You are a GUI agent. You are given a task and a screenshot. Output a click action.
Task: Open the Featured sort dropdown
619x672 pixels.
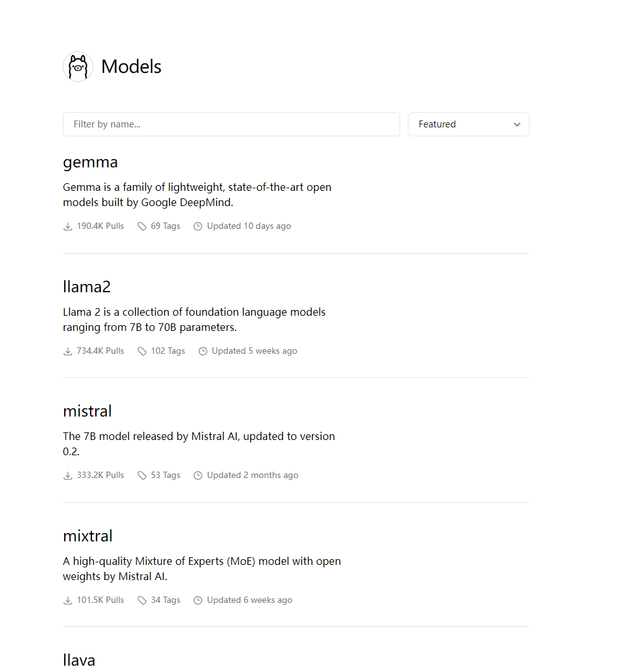(468, 124)
